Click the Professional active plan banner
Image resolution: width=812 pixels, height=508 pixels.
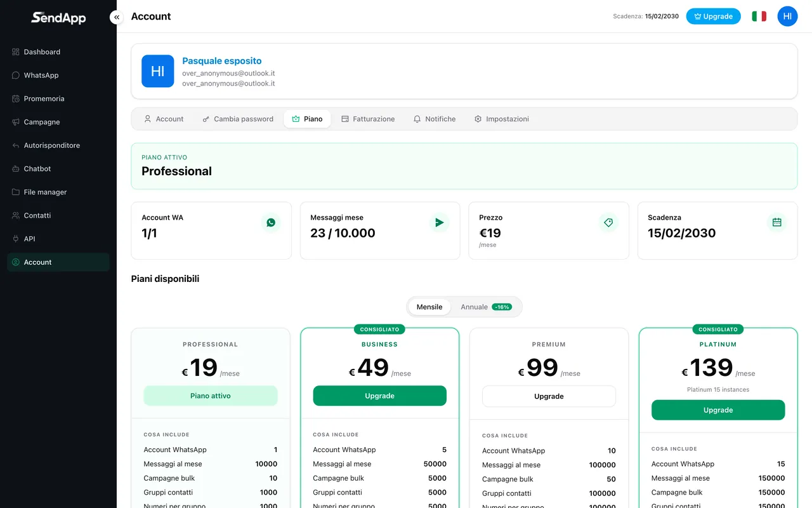464,166
